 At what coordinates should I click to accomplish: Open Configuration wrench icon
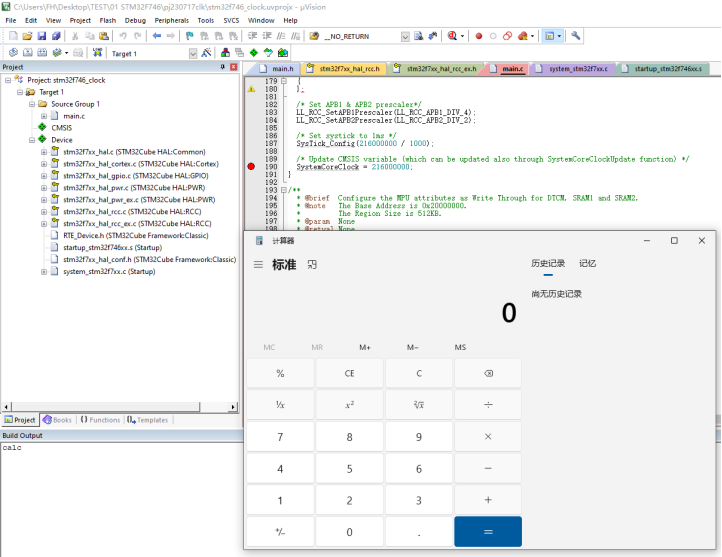click(576, 36)
